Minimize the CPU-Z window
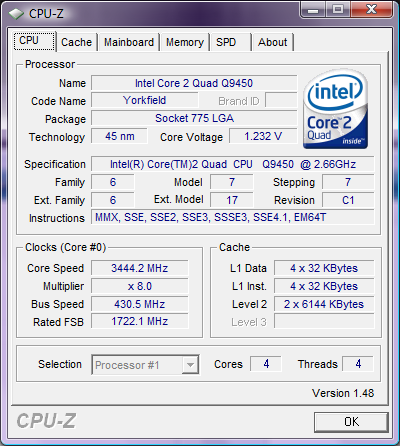The image size is (400, 446). (313, 9)
